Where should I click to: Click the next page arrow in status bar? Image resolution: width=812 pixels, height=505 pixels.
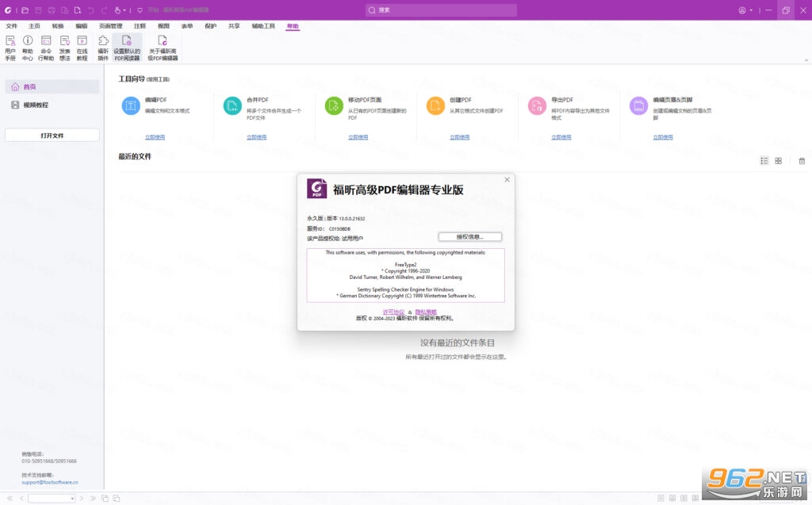(x=82, y=499)
